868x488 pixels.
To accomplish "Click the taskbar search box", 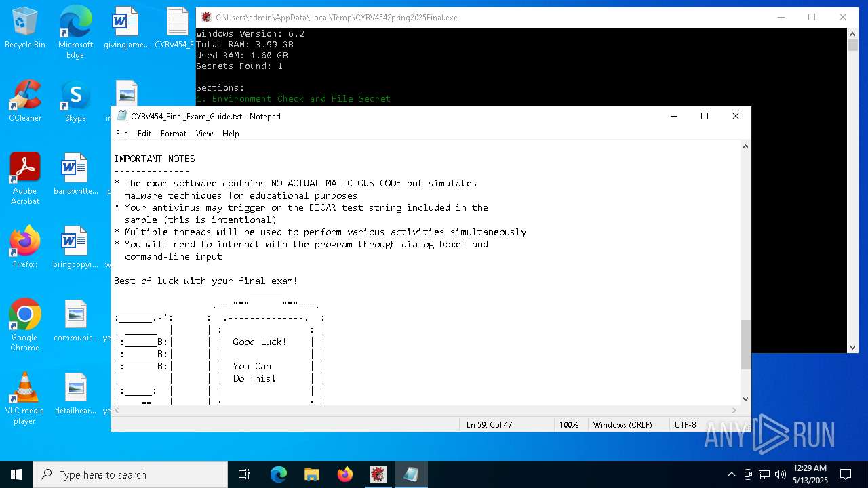I will click(x=130, y=474).
